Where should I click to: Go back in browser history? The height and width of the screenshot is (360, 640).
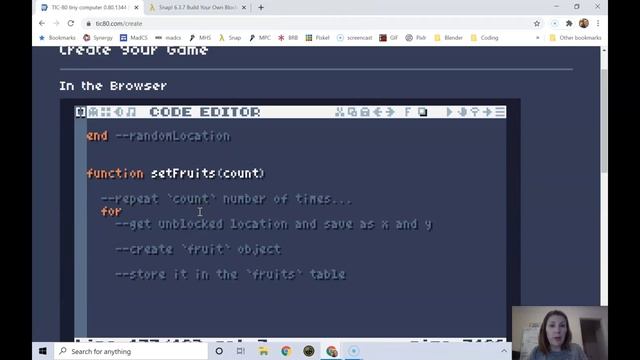pos(42,23)
